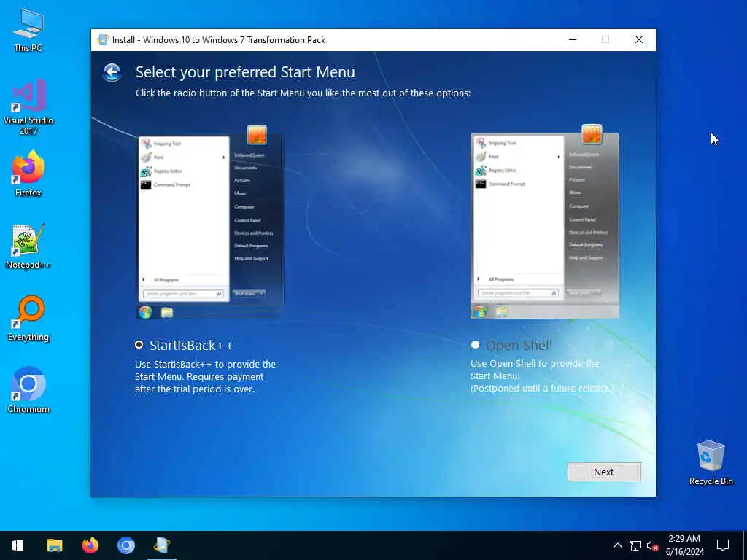The height and width of the screenshot is (560, 747).
Task: Click the installer icon in the title bar
Action: pyautogui.click(x=102, y=40)
